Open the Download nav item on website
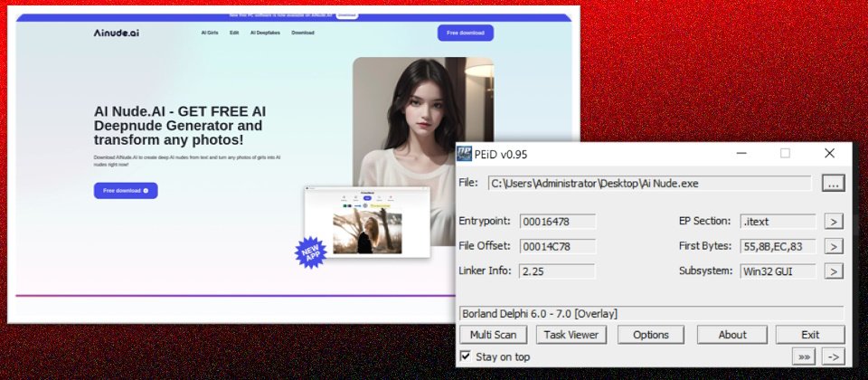The width and height of the screenshot is (868, 380). 303,33
